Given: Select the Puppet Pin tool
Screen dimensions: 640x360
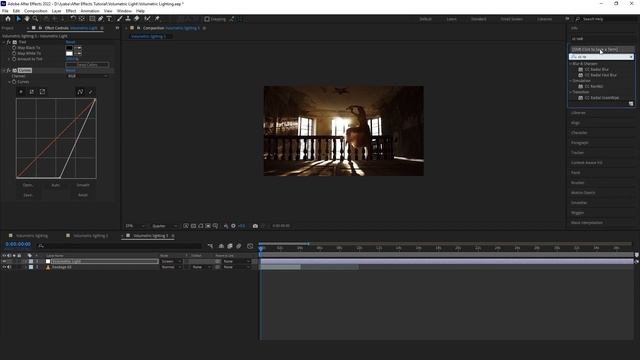Looking at the screenshot, I should coord(157,19).
